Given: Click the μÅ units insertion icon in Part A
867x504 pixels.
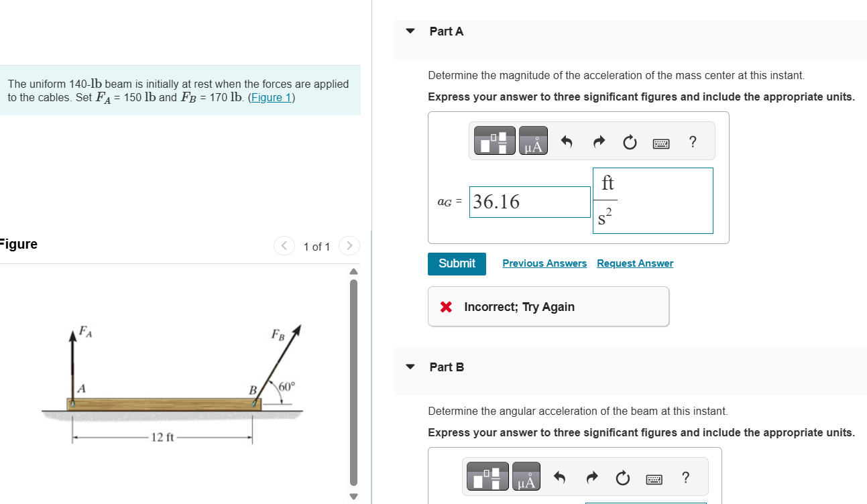Looking at the screenshot, I should 533,140.
